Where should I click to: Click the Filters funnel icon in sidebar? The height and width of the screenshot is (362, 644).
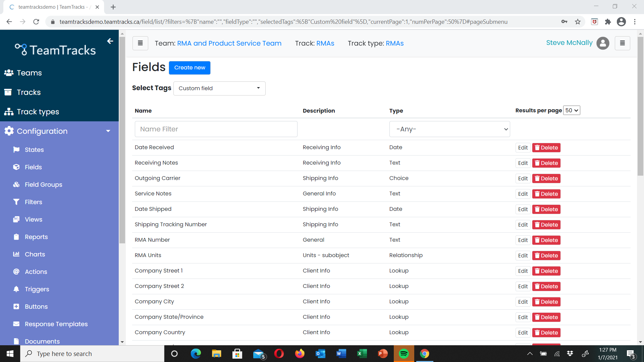16,202
